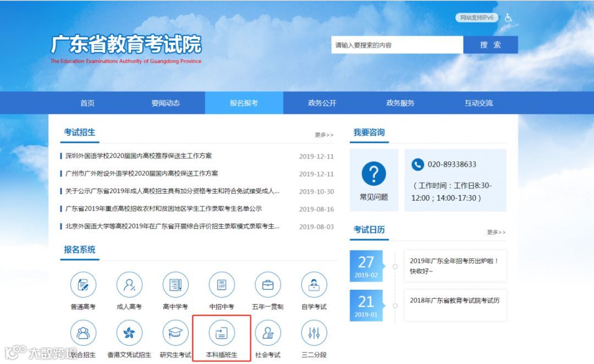Click the 报名系统 section heading
The image size is (594, 364).
80,250
